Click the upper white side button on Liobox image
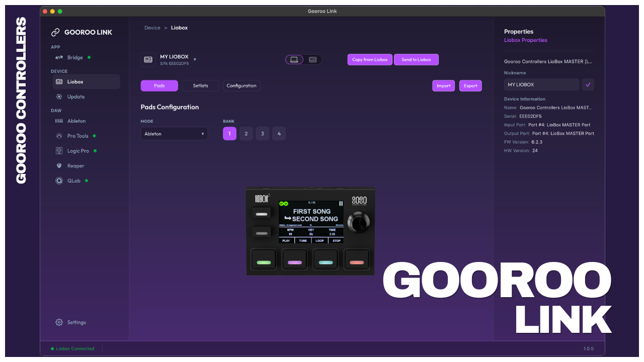644x362 pixels. click(262, 214)
